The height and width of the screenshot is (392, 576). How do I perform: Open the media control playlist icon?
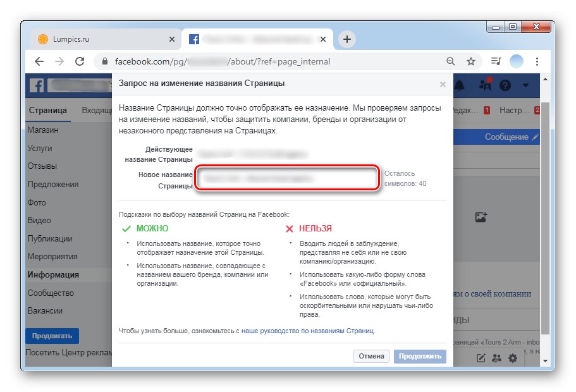pos(496,61)
